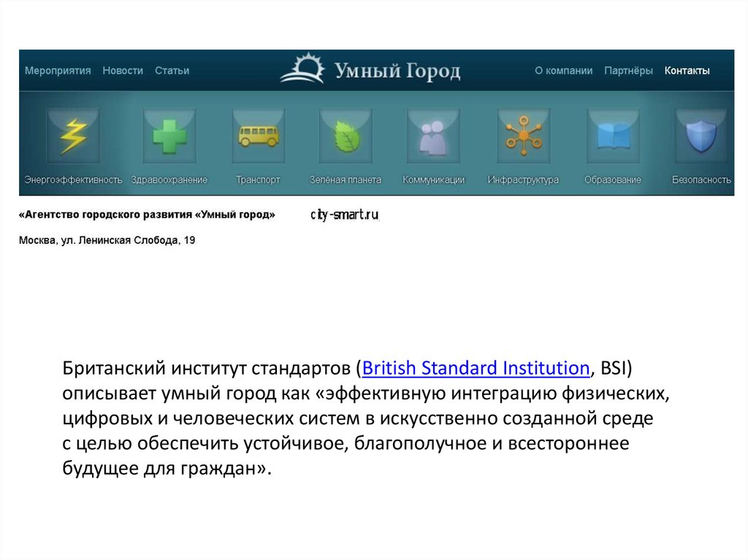Click the Коммуникации text label
Viewport: 748px width, 560px height.
(x=433, y=180)
